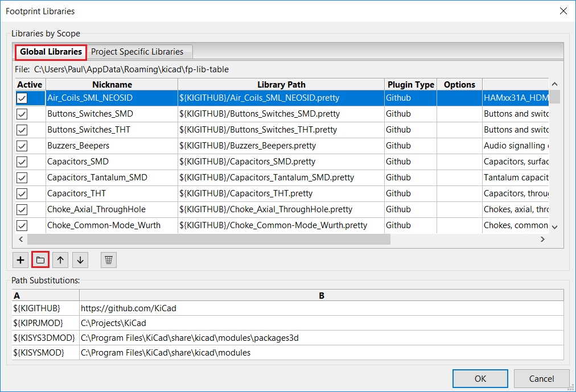Click library path for Choke_Axial_ThroughHole.pretty
This screenshot has width=576, height=392.
pos(281,209)
